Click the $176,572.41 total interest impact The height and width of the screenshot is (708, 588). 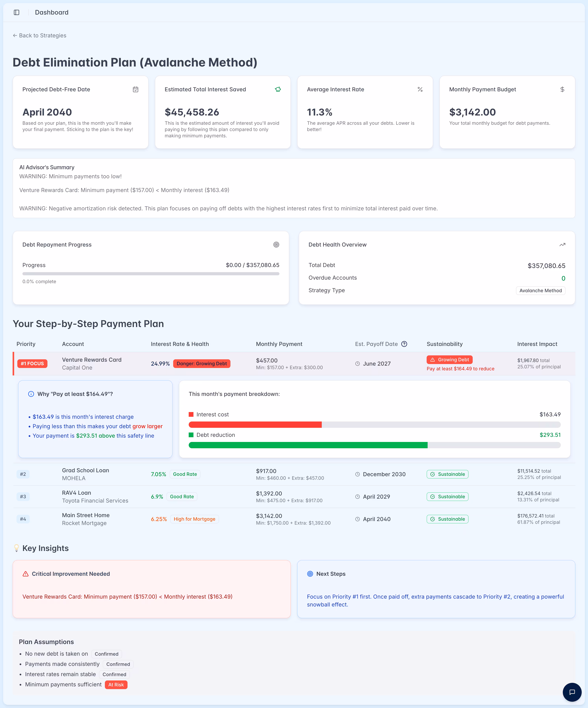pyautogui.click(x=536, y=516)
